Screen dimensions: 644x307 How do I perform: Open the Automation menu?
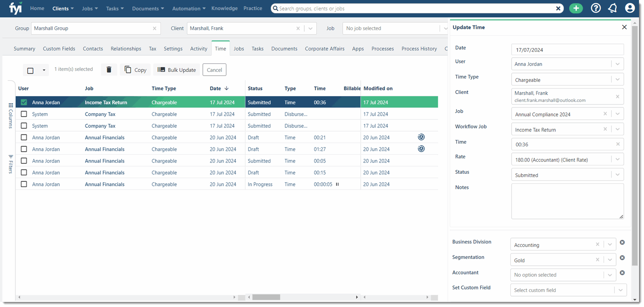coord(189,8)
